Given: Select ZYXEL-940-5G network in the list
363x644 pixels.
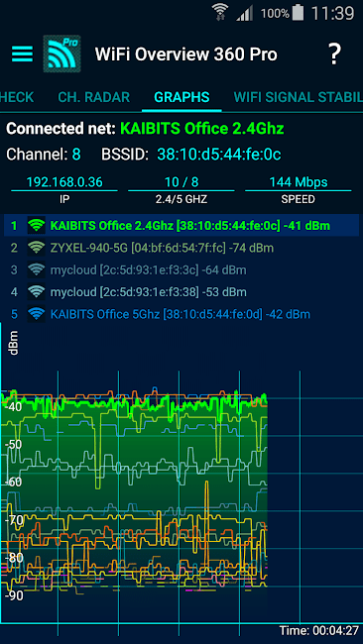Looking at the screenshot, I should click(x=181, y=248).
